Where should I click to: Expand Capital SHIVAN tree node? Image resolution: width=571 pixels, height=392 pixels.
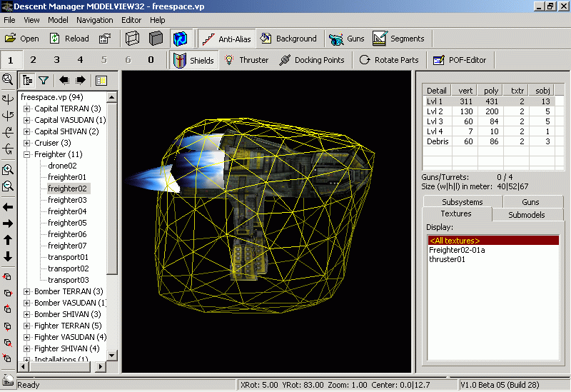coord(26,131)
